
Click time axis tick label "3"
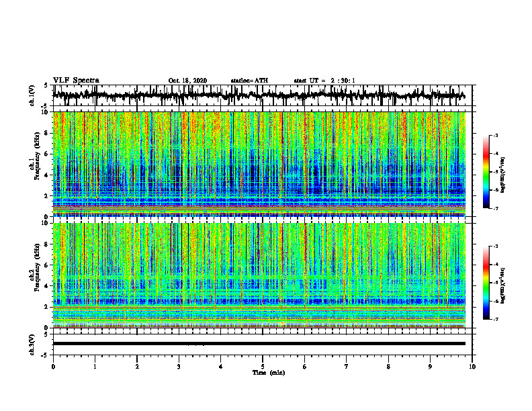pyautogui.click(x=179, y=367)
